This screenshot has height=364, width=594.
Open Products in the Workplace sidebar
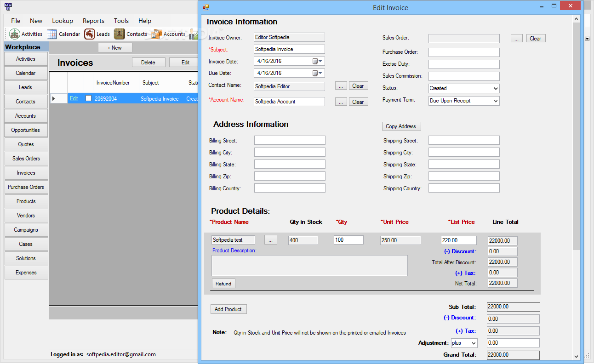[26, 201]
